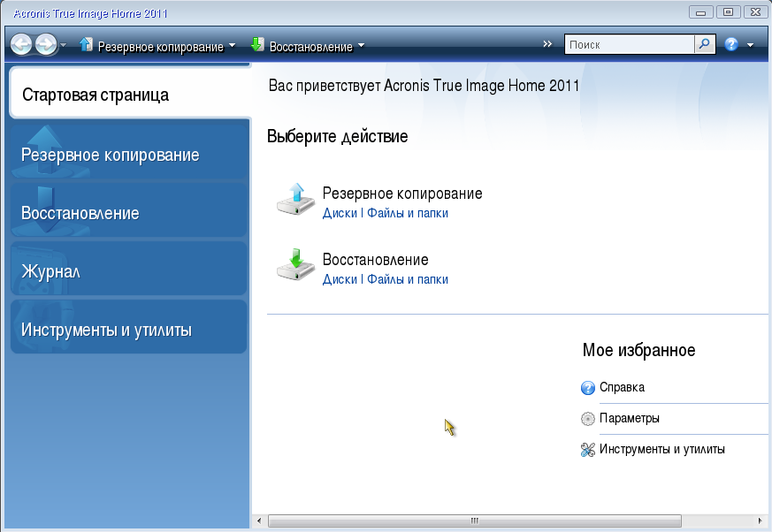
Task: Expand the Резервное копирование toolbar dropdown
Action: 232,46
